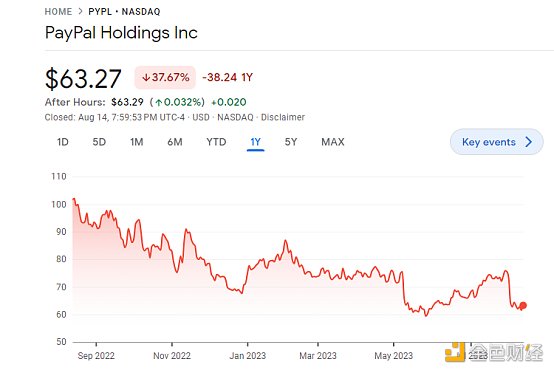Click the HOME breadcrumb link

click(x=58, y=12)
